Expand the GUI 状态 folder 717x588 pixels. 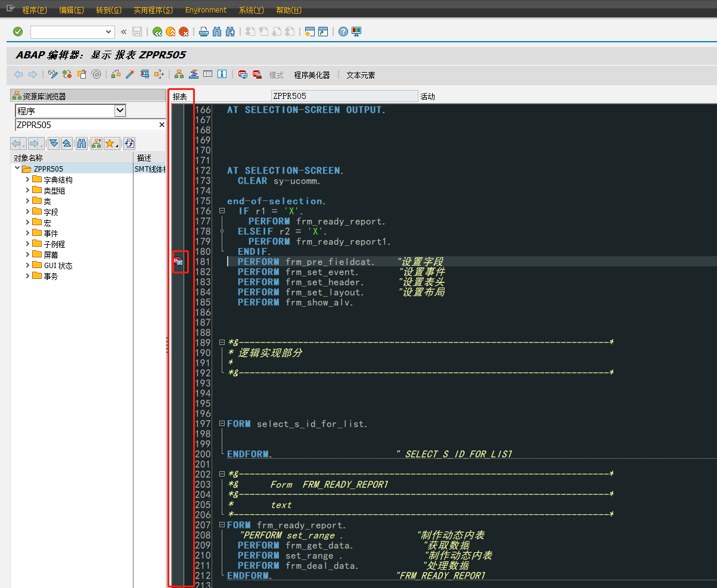(27, 265)
